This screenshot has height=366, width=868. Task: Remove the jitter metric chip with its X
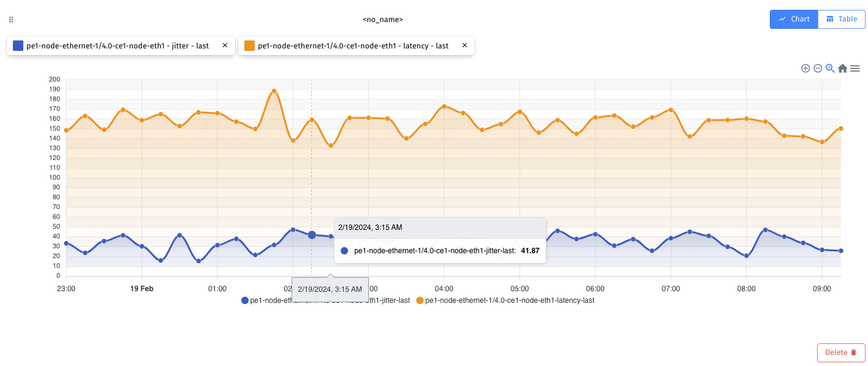tap(225, 45)
